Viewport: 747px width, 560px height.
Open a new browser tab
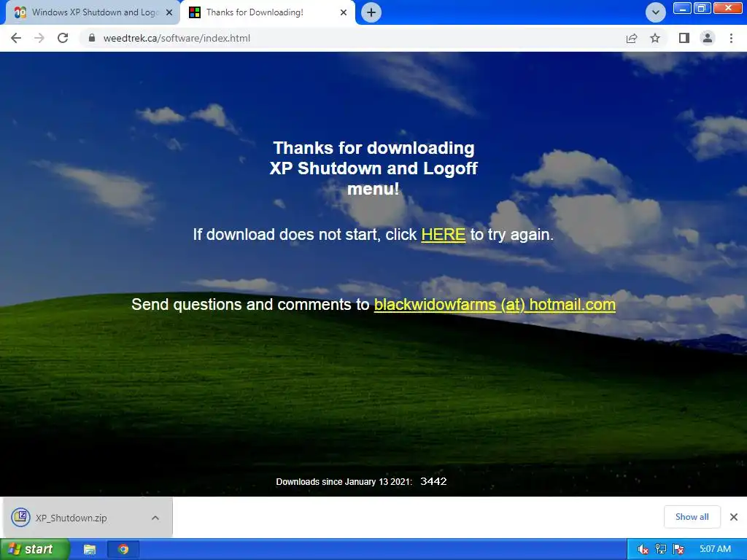[x=371, y=12]
